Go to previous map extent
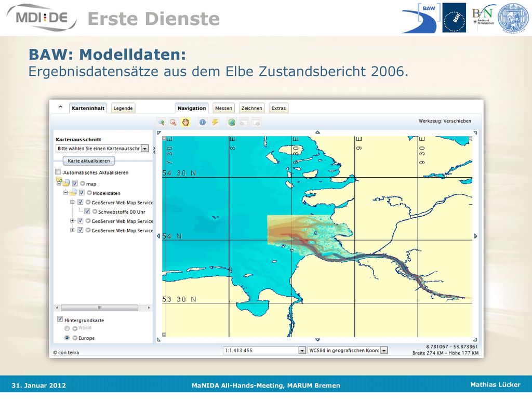The width and height of the screenshot is (532, 399). pyautogui.click(x=244, y=122)
